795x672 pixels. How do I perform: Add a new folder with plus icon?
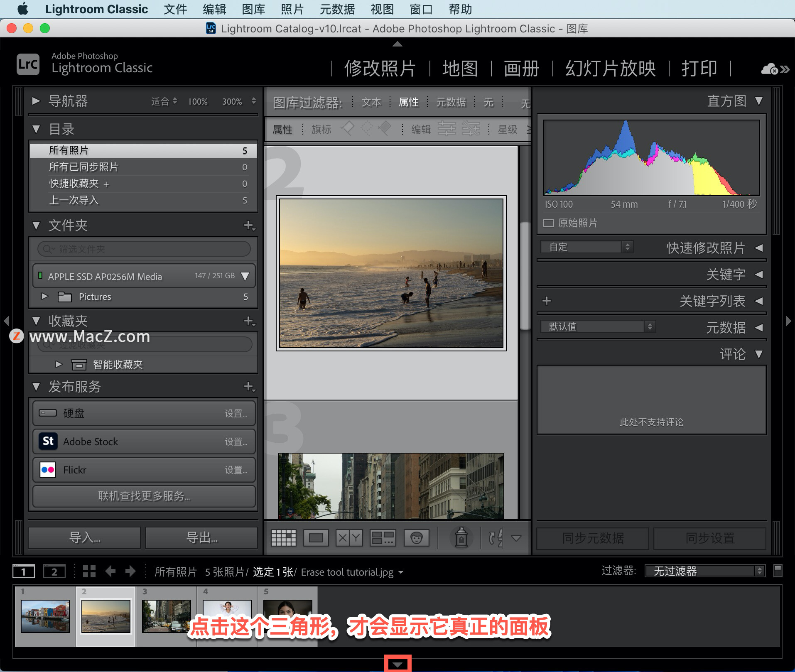pyautogui.click(x=249, y=226)
